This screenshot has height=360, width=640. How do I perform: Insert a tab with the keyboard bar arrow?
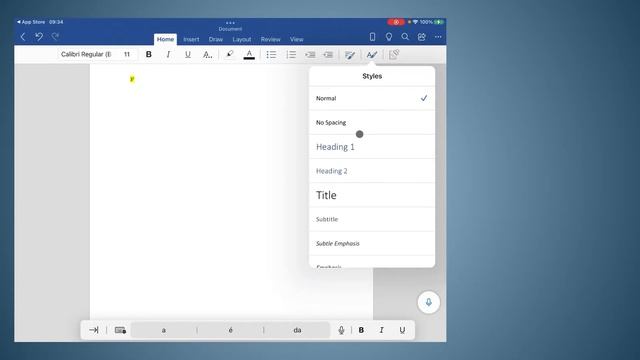(x=93, y=330)
